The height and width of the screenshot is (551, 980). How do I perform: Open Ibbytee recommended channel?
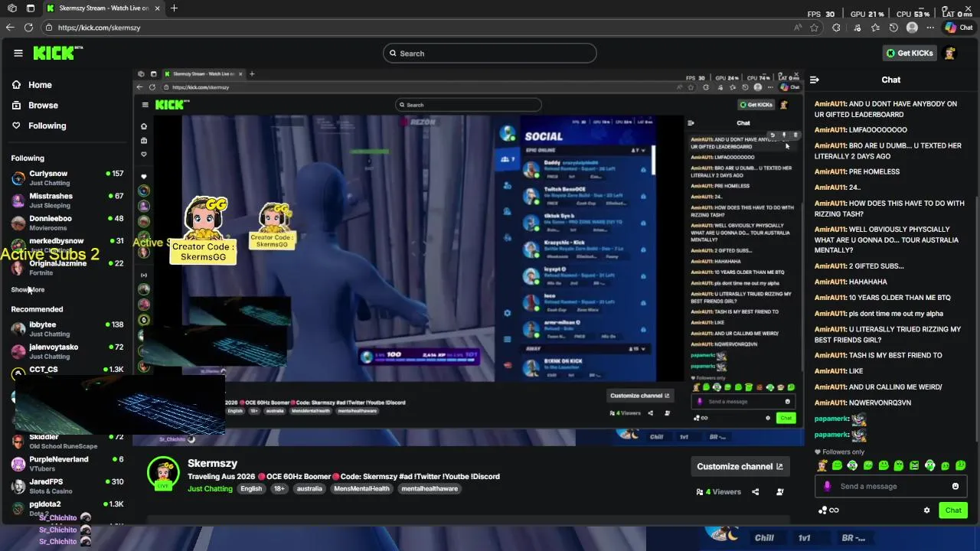point(67,329)
